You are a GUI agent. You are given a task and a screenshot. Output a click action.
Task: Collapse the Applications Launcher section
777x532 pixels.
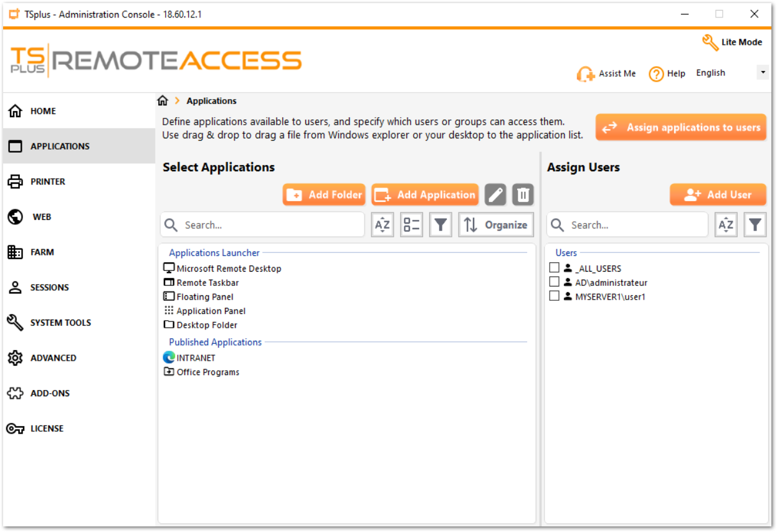214,252
